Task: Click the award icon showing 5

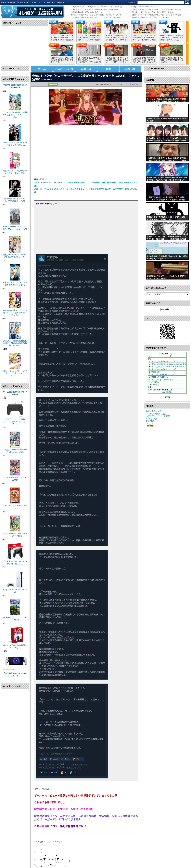Action: (63, 772)
